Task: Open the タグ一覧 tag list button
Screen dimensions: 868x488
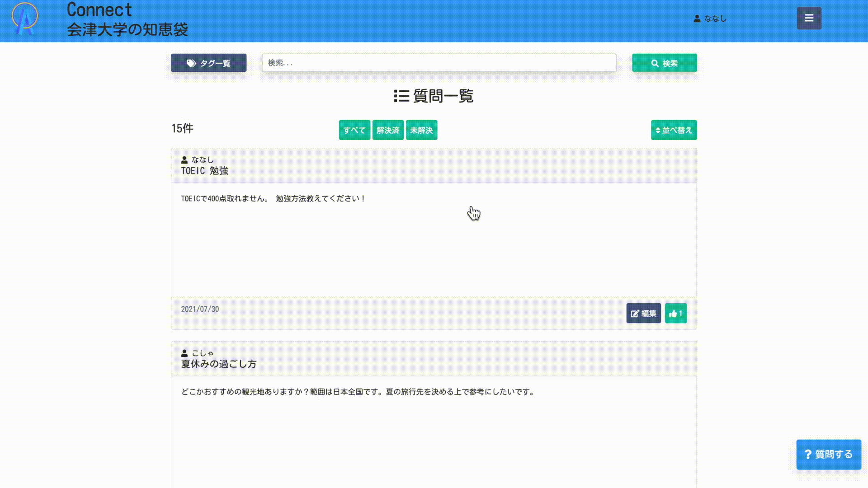Action: [x=208, y=63]
